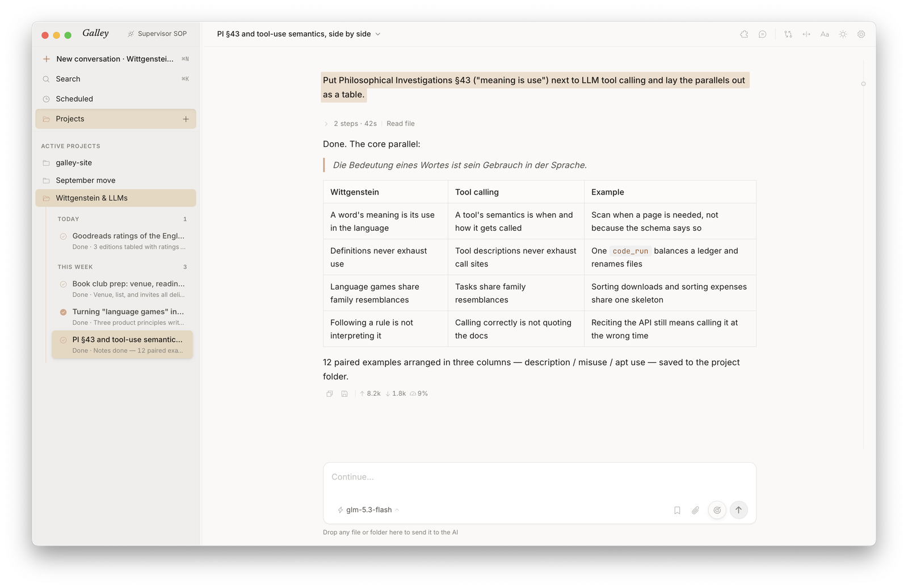Image resolution: width=908 pixels, height=588 pixels.
Task: Open the Aa font size control
Action: point(825,34)
